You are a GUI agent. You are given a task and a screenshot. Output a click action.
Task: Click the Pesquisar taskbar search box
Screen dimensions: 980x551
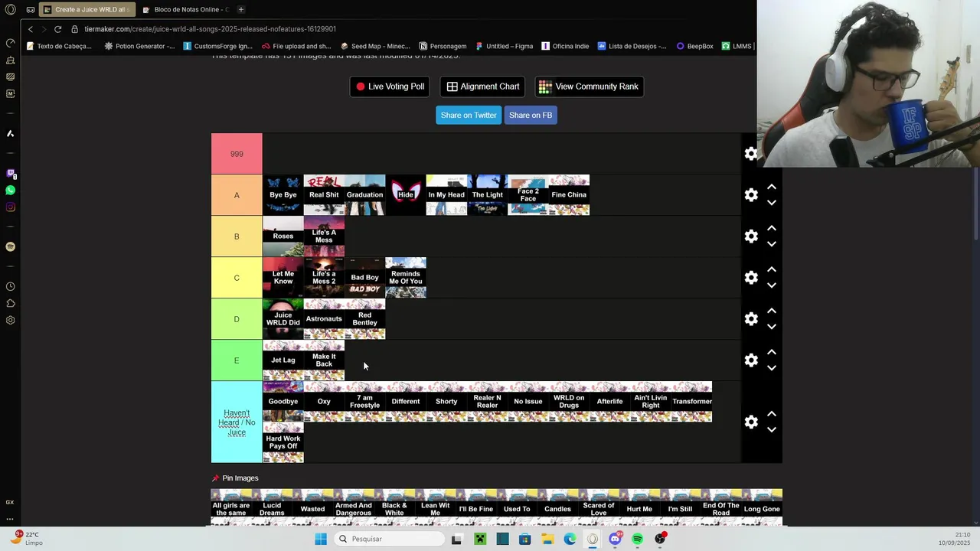pos(389,539)
